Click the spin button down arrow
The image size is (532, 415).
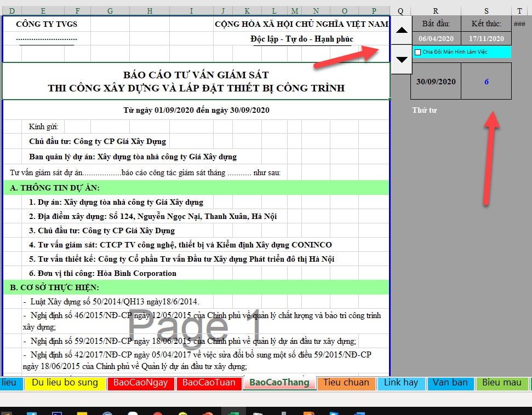[402, 59]
